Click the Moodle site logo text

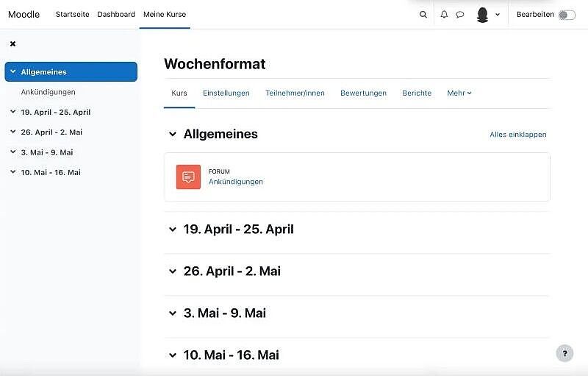[24, 15]
